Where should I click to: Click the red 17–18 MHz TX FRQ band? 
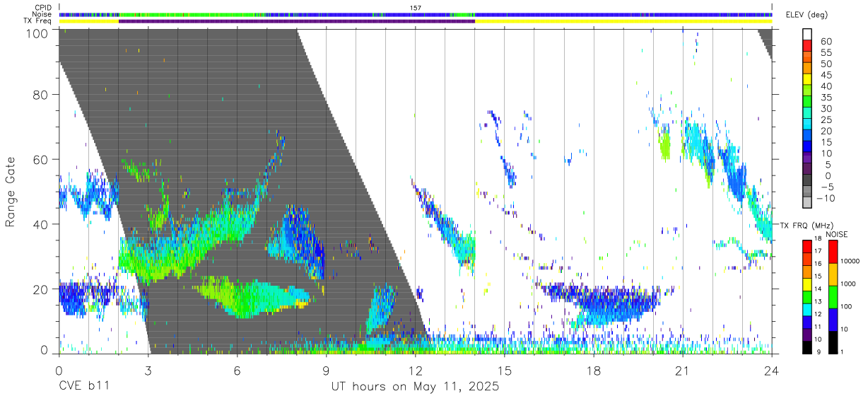pos(807,245)
